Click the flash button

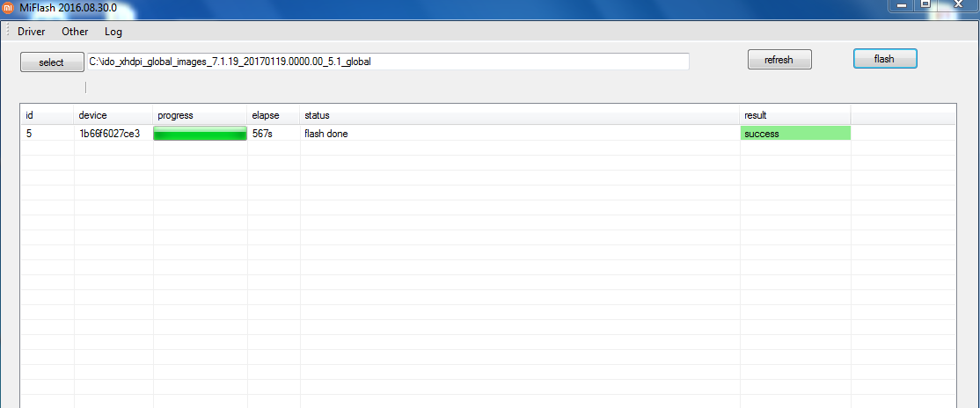click(x=884, y=59)
